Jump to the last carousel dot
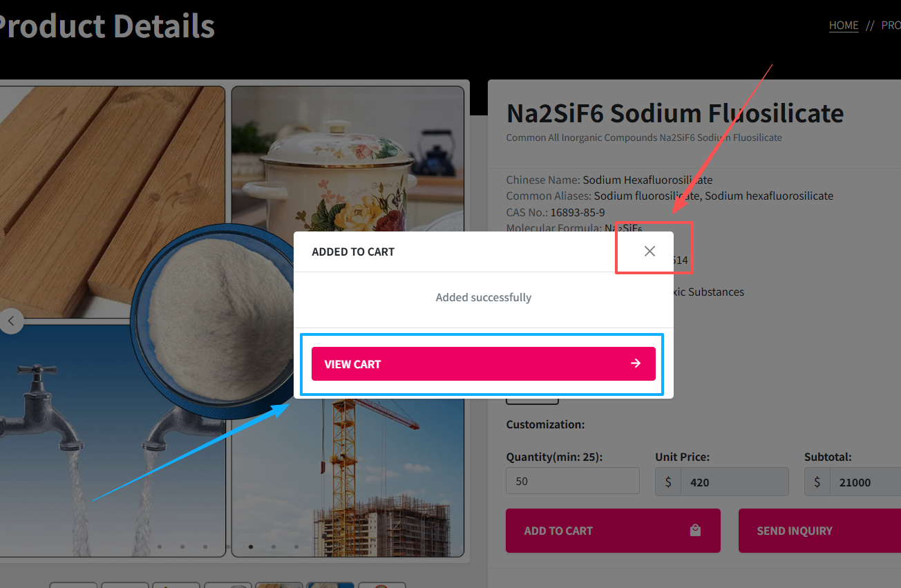The image size is (901, 588). [x=296, y=547]
